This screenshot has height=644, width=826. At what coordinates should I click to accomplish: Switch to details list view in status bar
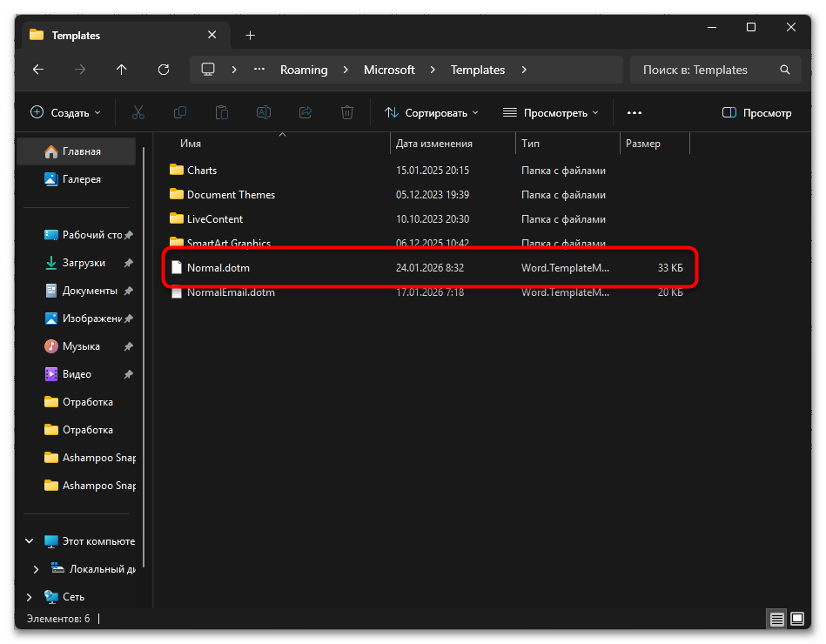[x=777, y=619]
